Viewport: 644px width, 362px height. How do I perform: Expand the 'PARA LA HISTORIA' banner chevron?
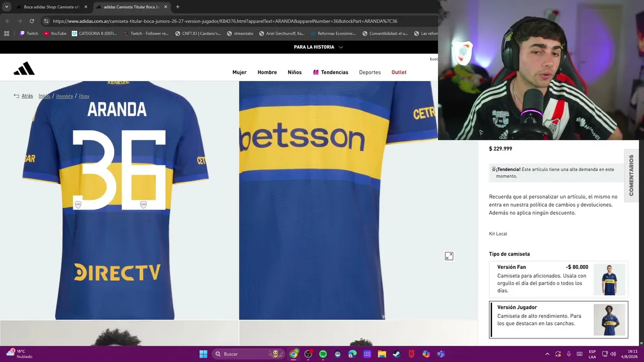[341, 47]
